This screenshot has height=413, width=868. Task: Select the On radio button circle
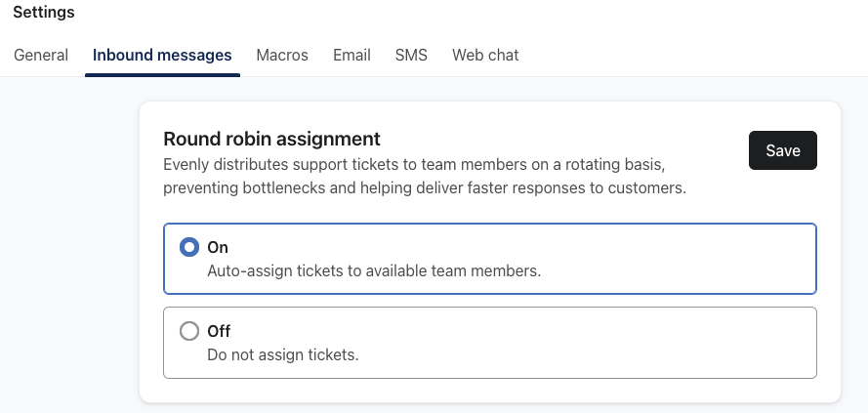coord(189,248)
